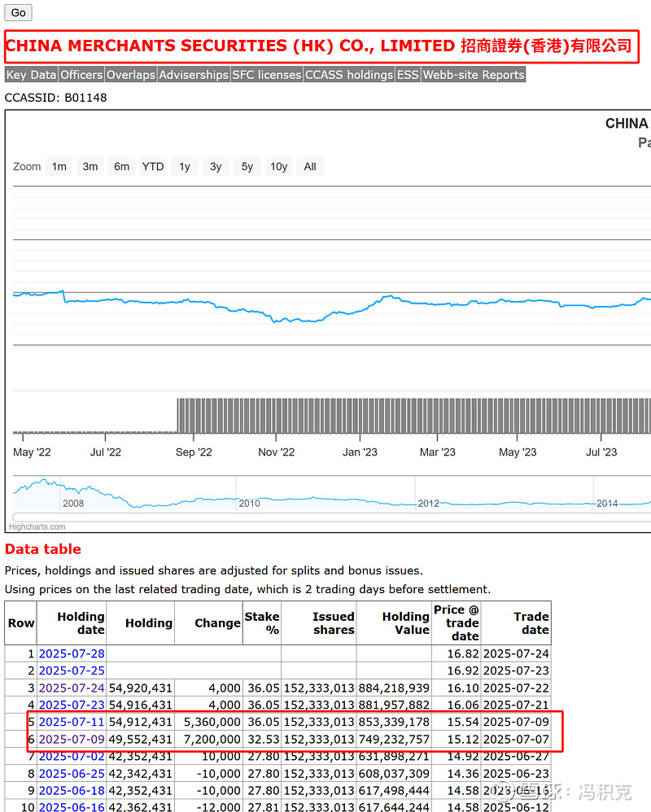This screenshot has height=812, width=651.
Task: Click the Stake % column header
Action: coord(262,623)
